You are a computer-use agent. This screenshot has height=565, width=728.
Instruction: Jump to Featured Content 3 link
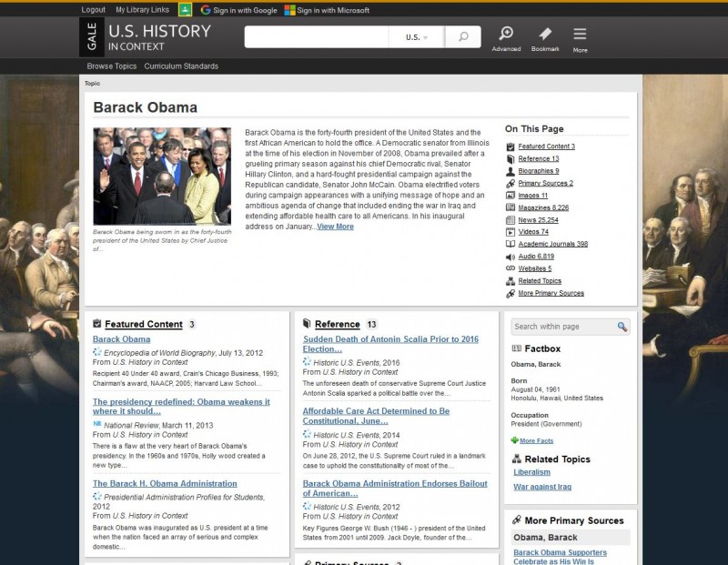(547, 146)
